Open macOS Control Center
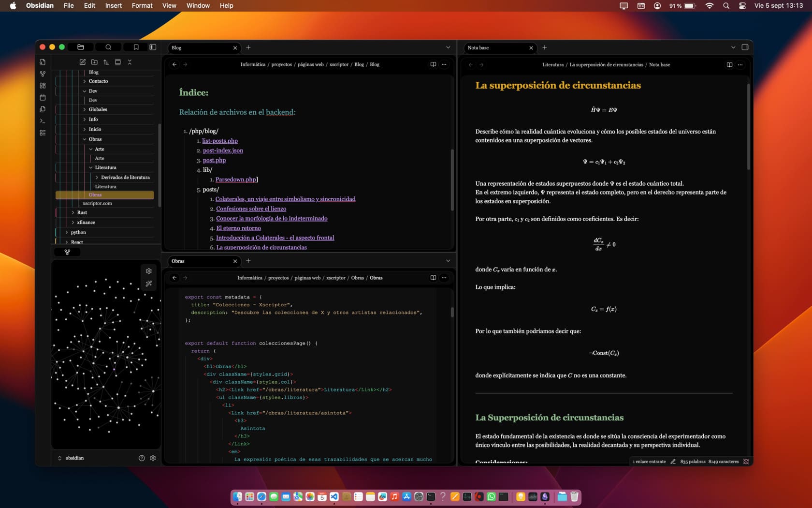Image resolution: width=812 pixels, height=508 pixels. click(x=742, y=6)
